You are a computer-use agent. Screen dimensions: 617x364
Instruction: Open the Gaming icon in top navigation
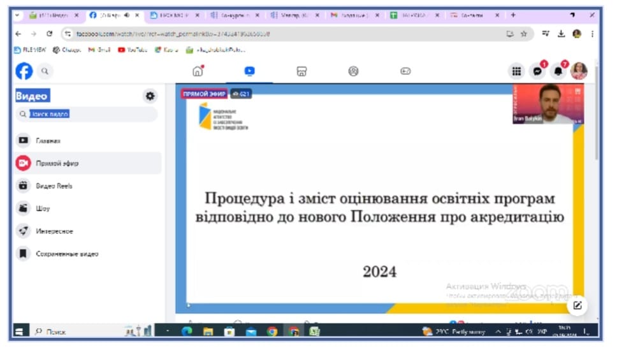pyautogui.click(x=405, y=71)
